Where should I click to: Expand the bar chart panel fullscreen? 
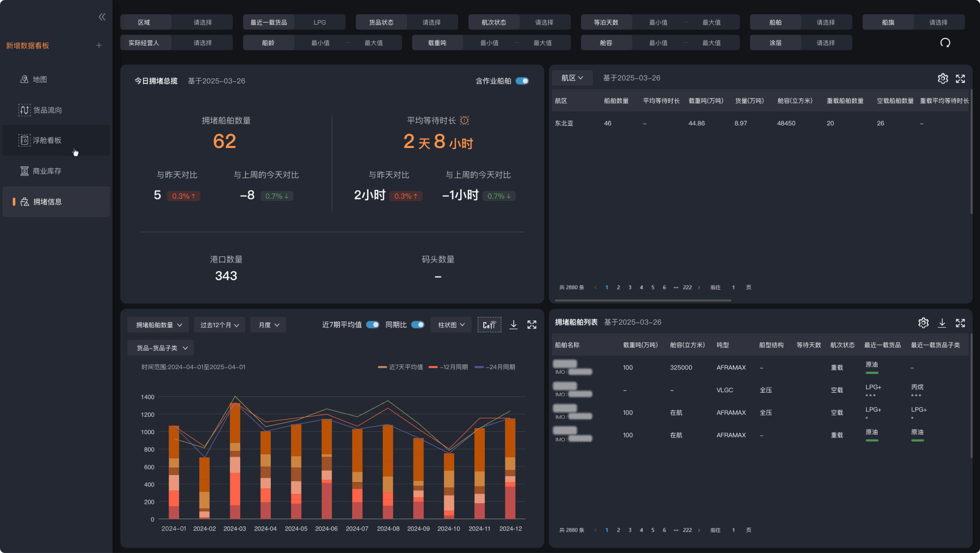click(x=532, y=325)
